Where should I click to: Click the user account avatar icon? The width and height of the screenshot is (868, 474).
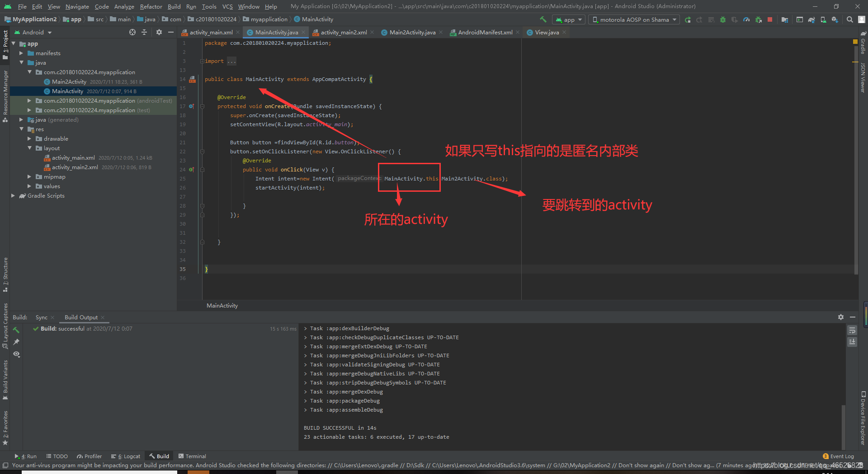(x=862, y=19)
